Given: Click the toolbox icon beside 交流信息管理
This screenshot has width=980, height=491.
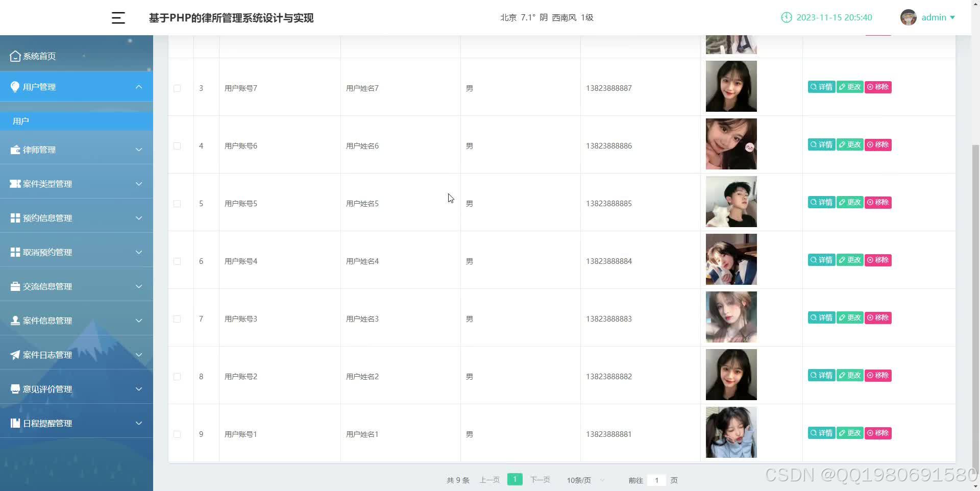Looking at the screenshot, I should tap(15, 286).
